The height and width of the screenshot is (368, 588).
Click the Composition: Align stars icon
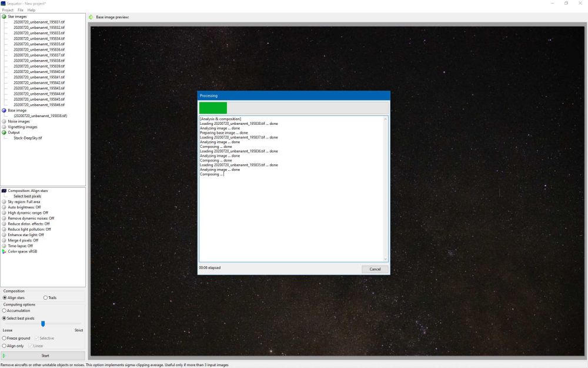[4, 190]
